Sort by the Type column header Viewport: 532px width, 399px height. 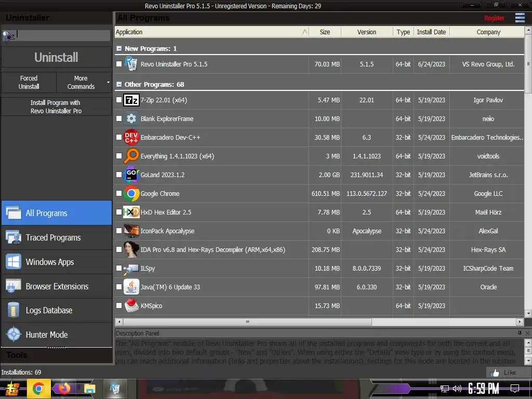coord(403,32)
